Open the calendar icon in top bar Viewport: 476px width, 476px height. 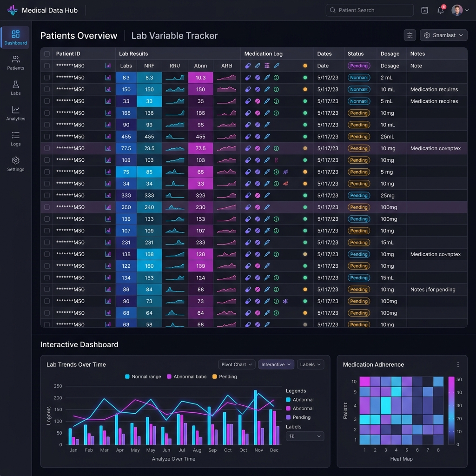424,10
